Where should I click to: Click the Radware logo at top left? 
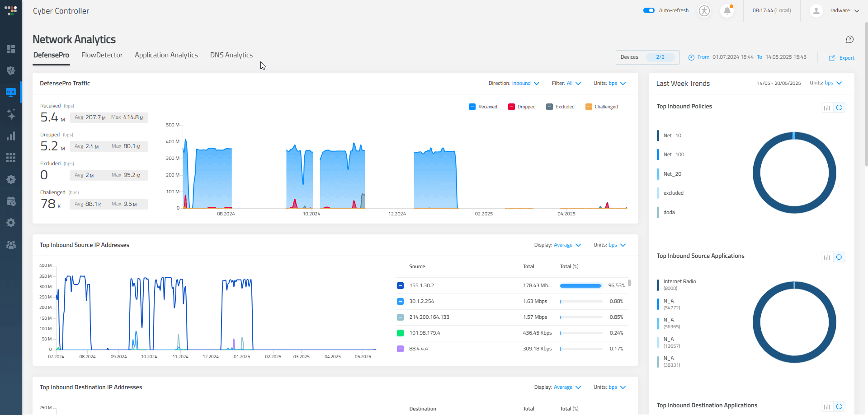(x=11, y=10)
